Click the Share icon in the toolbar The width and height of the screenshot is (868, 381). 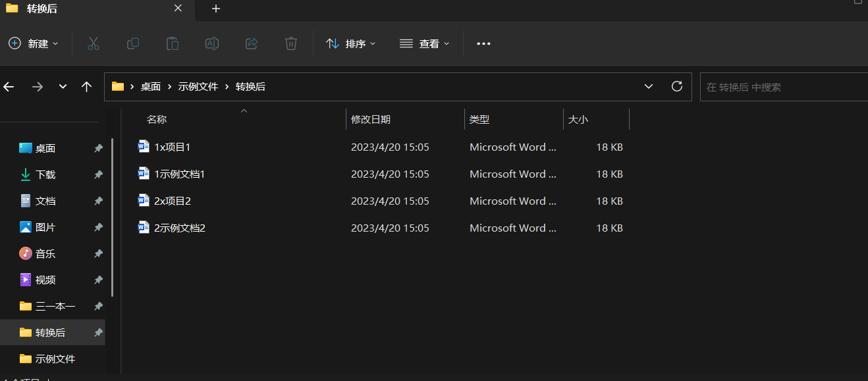click(x=251, y=43)
